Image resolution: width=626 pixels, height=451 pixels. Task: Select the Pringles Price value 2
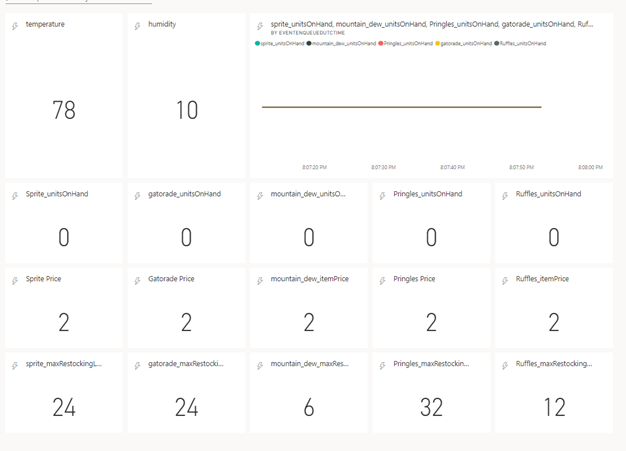pyautogui.click(x=432, y=322)
